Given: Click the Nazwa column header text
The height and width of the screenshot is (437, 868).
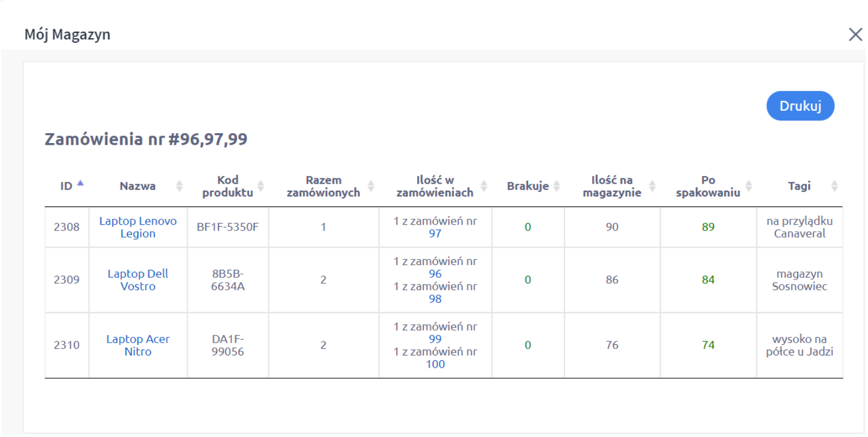Looking at the screenshot, I should [138, 186].
